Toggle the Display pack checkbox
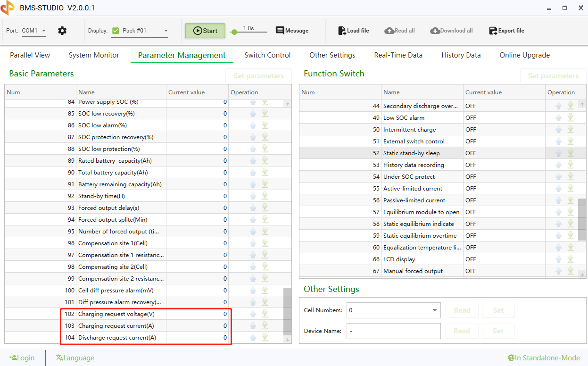The height and width of the screenshot is (366, 588). pos(116,31)
